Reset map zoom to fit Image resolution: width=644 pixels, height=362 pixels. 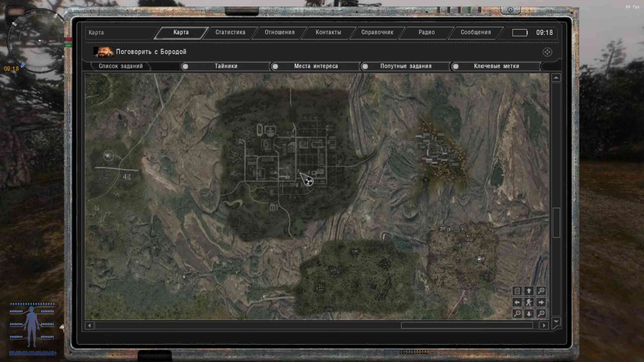click(x=541, y=313)
